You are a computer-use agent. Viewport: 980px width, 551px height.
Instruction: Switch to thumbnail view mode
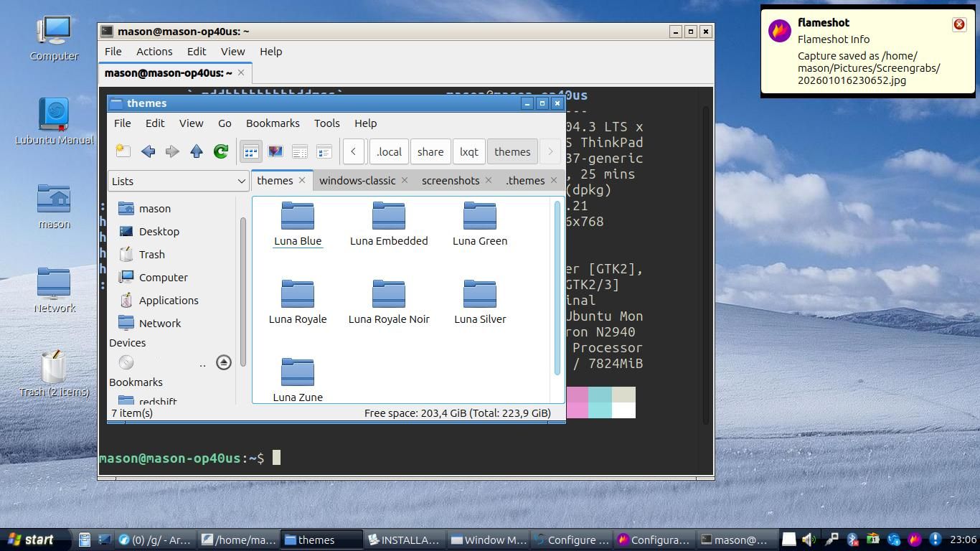click(x=275, y=151)
